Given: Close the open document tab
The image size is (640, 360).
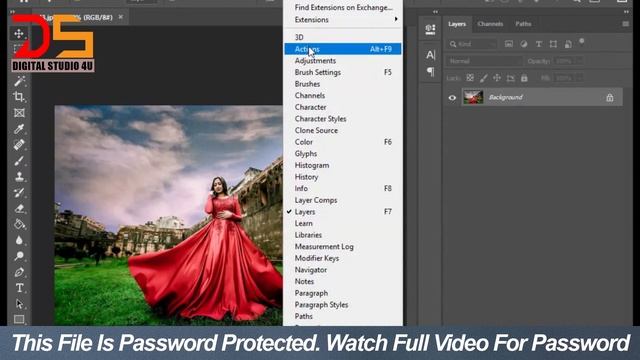Looking at the screenshot, I should 120,17.
